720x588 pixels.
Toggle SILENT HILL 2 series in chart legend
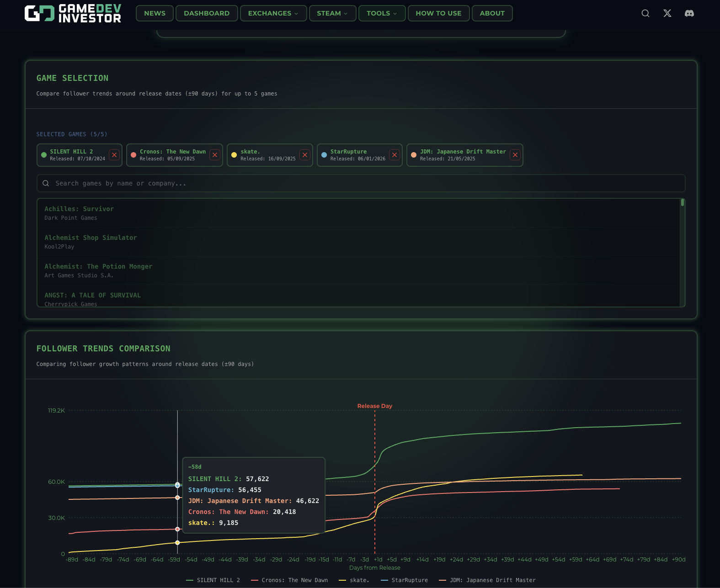(x=213, y=580)
